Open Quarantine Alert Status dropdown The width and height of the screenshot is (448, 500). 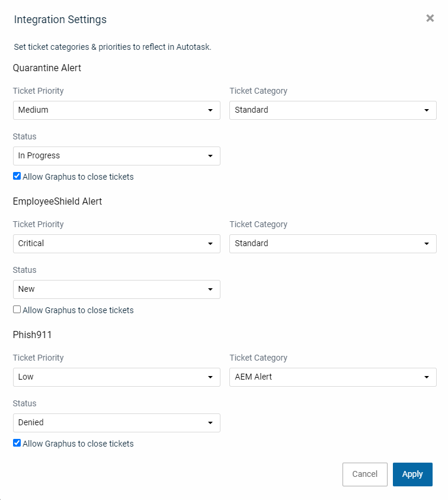pos(117,156)
